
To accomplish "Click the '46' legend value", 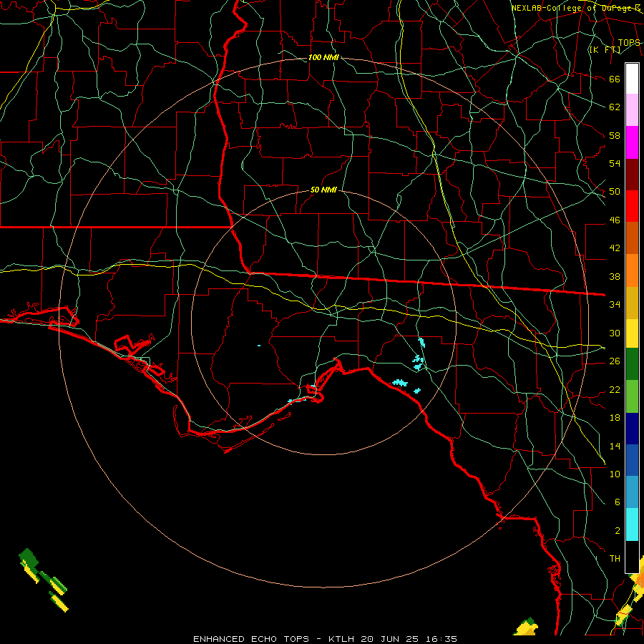I will [x=615, y=220].
